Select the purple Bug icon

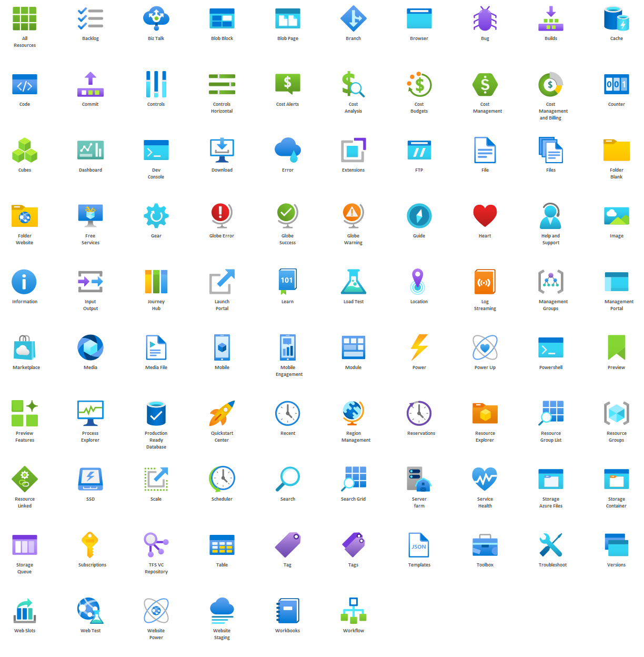485,18
